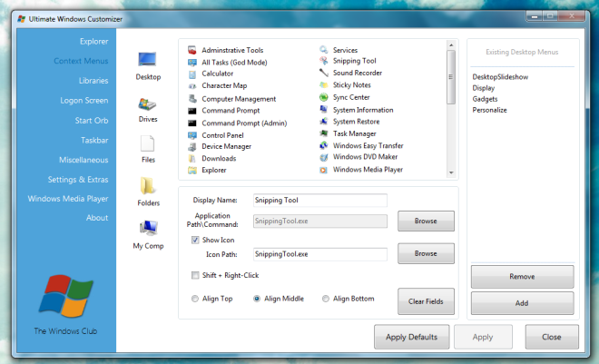Click the System Information icon
This screenshot has width=599, height=364.
click(324, 110)
